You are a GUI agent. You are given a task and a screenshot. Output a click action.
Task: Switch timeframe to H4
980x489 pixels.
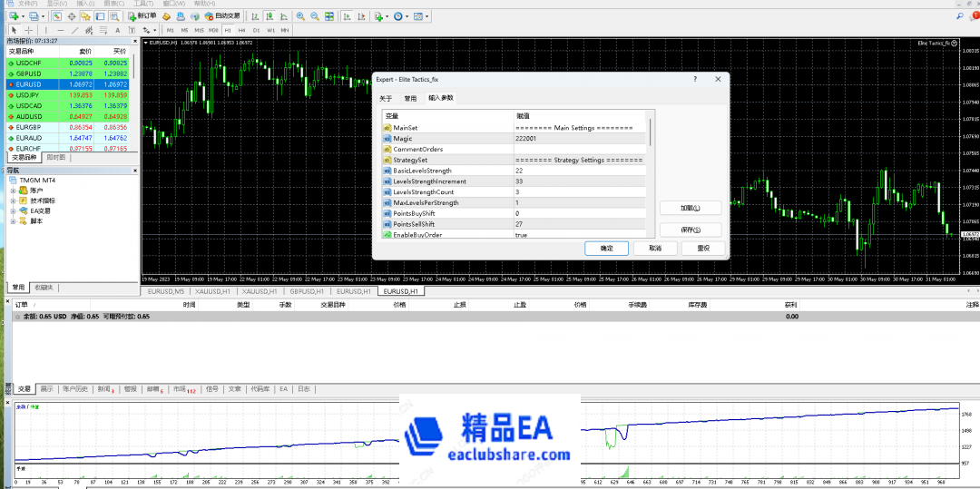[x=243, y=30]
